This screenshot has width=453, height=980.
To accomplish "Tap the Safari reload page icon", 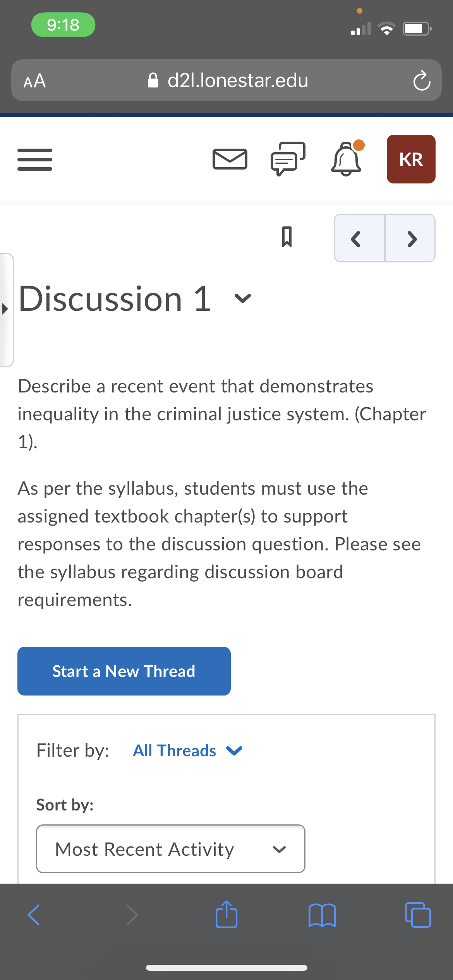I will coord(421,81).
